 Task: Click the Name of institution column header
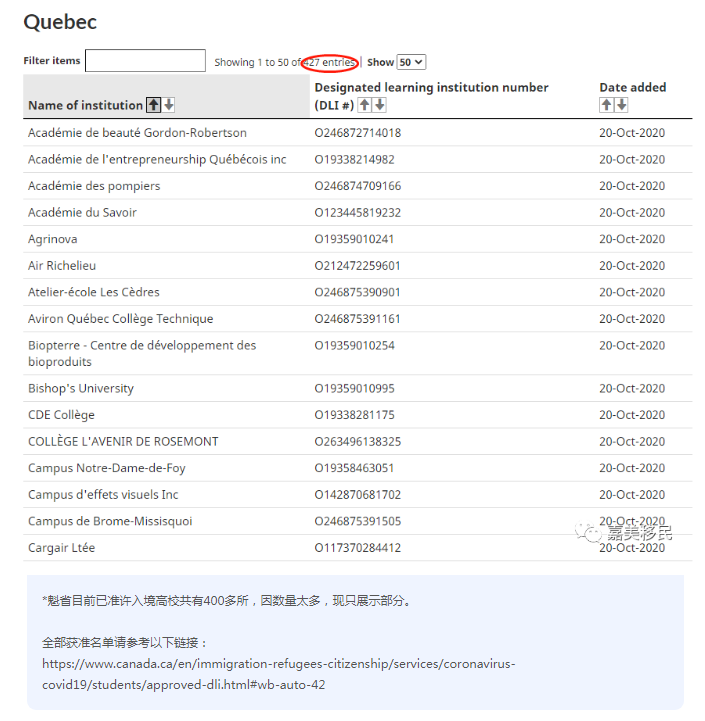pos(85,105)
